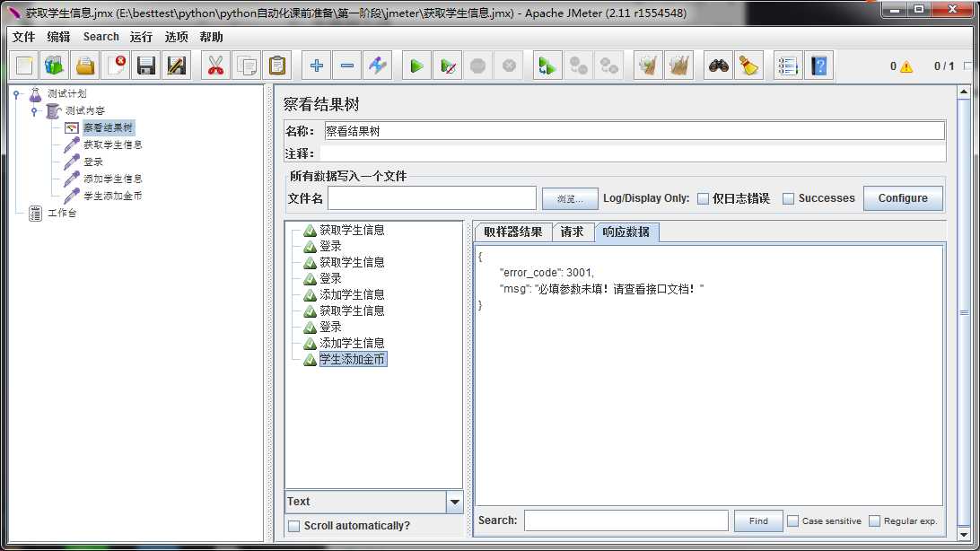Click the Find button
The height and width of the screenshot is (551, 980).
click(x=758, y=521)
